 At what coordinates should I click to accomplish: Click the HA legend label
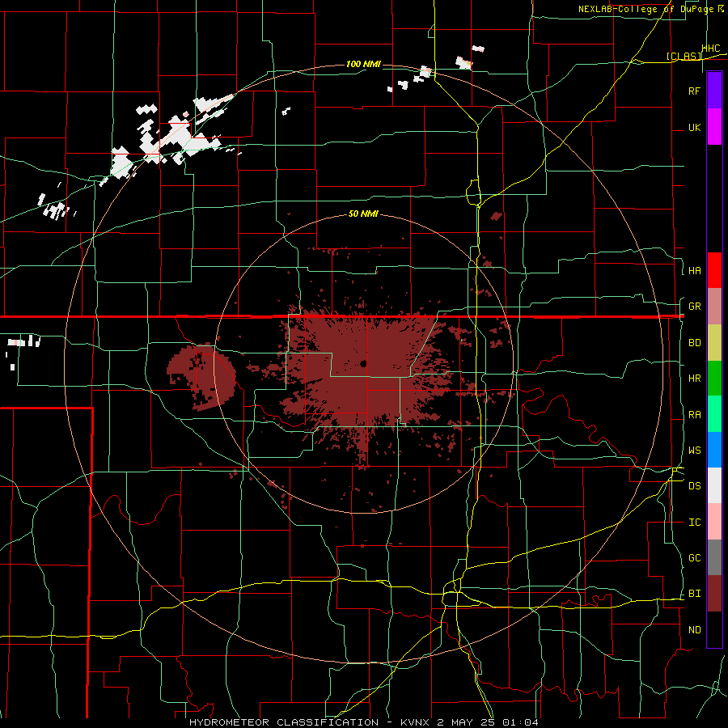[x=694, y=270]
